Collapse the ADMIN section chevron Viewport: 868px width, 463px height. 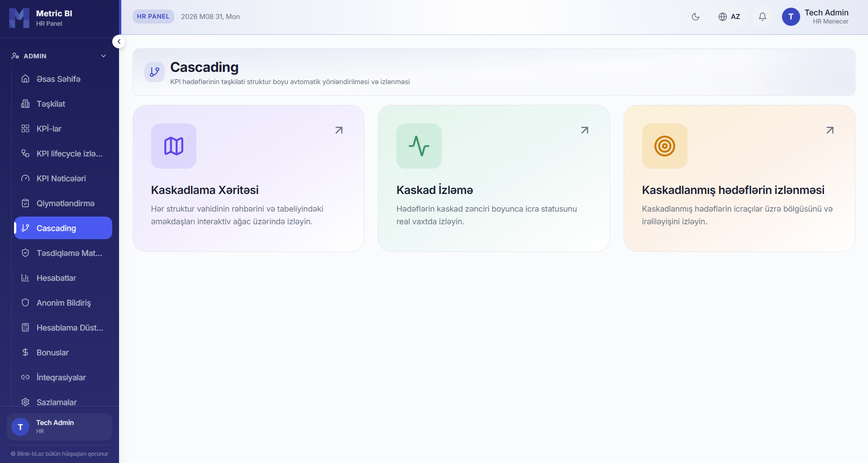103,56
